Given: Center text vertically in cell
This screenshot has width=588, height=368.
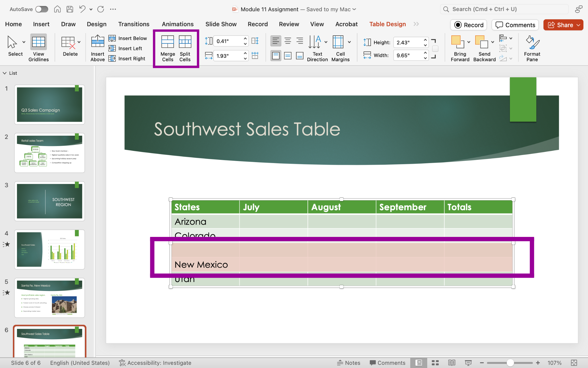Looking at the screenshot, I should [288, 55].
